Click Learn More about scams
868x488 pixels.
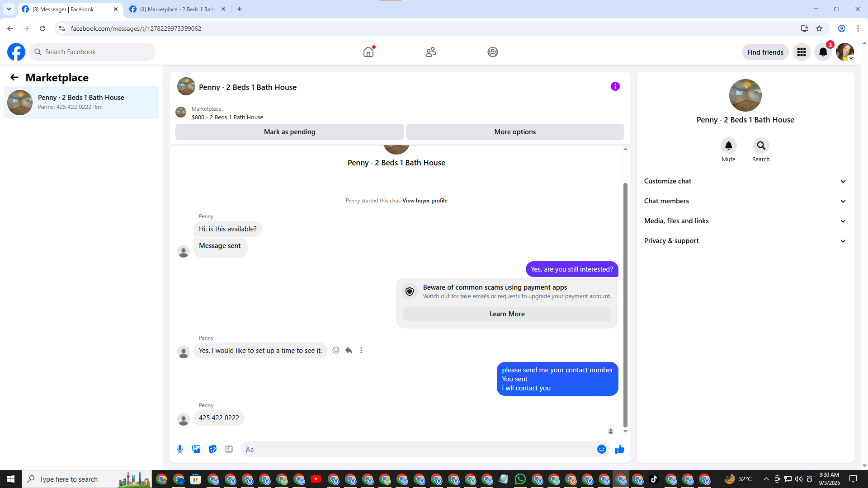pyautogui.click(x=507, y=314)
